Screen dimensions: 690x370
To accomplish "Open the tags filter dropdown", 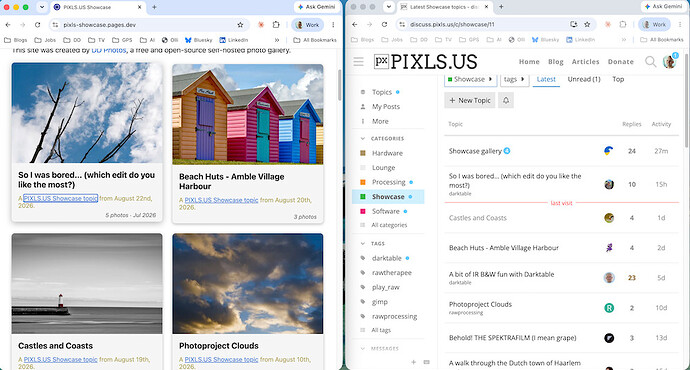I will pos(514,79).
